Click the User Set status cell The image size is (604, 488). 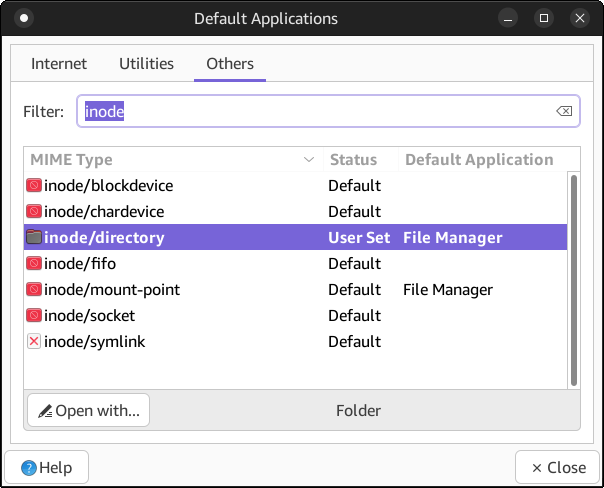[x=359, y=238]
